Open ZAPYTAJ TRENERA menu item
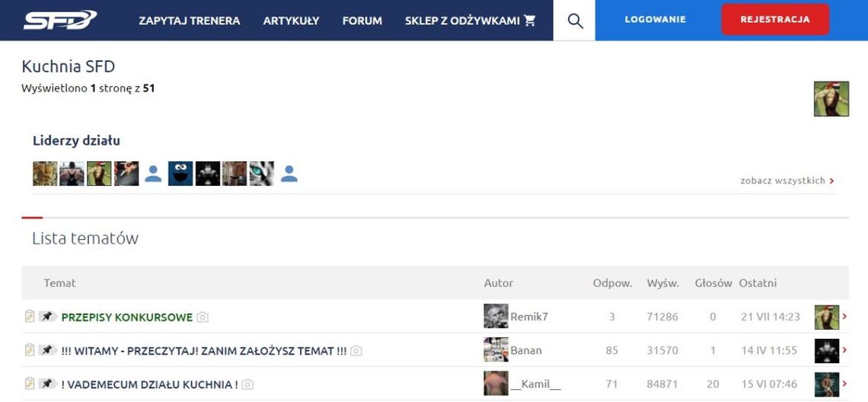 coord(189,21)
